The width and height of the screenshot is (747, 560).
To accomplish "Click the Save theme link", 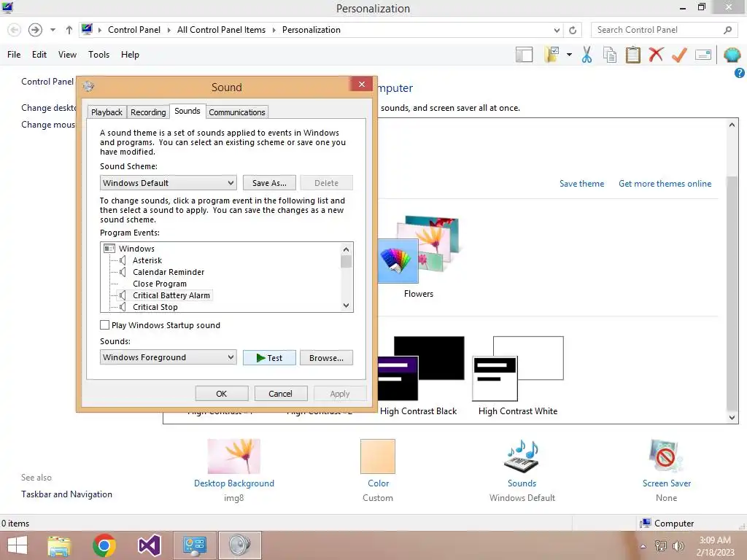I will (x=581, y=184).
